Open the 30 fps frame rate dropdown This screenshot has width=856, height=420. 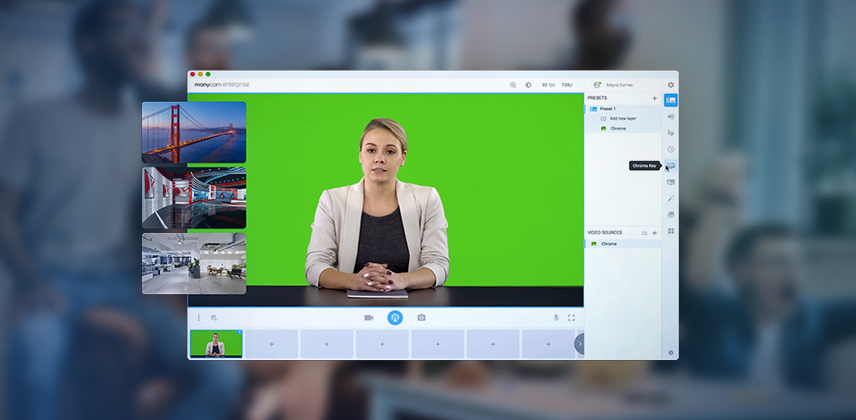pos(548,85)
